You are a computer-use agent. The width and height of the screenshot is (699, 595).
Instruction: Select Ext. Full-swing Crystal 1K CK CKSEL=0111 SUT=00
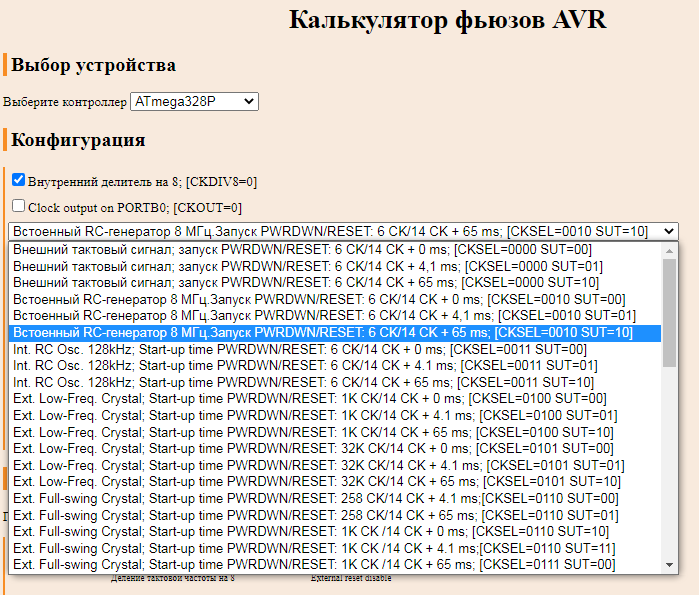click(335, 565)
